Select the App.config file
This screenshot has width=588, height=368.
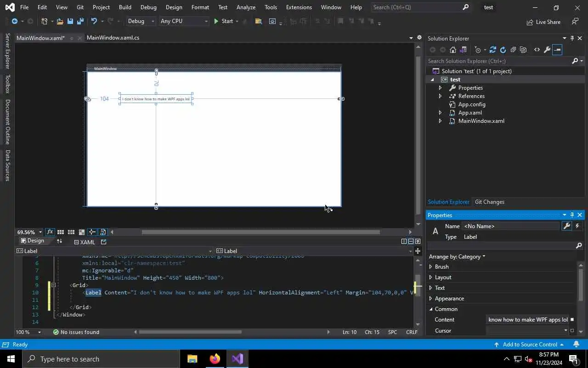click(472, 104)
